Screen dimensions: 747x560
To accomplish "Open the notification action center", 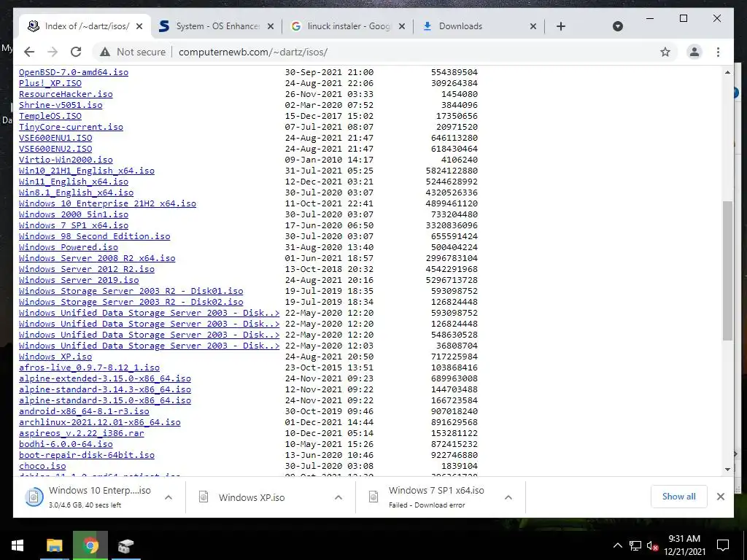I will click(723, 545).
